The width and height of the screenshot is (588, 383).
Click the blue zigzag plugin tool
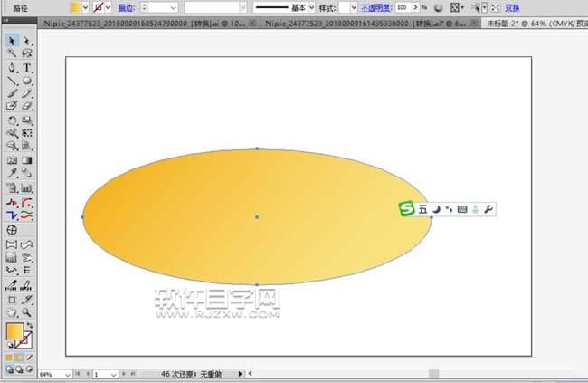pos(12,215)
